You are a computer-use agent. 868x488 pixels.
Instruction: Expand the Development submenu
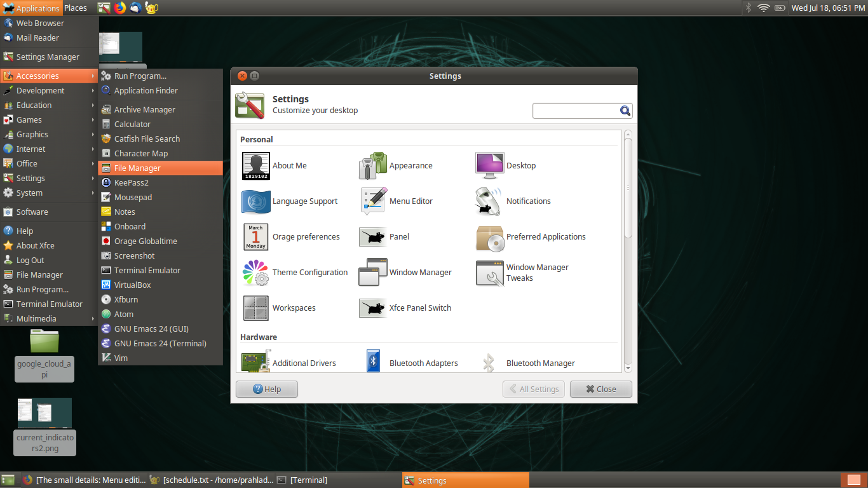coord(50,90)
